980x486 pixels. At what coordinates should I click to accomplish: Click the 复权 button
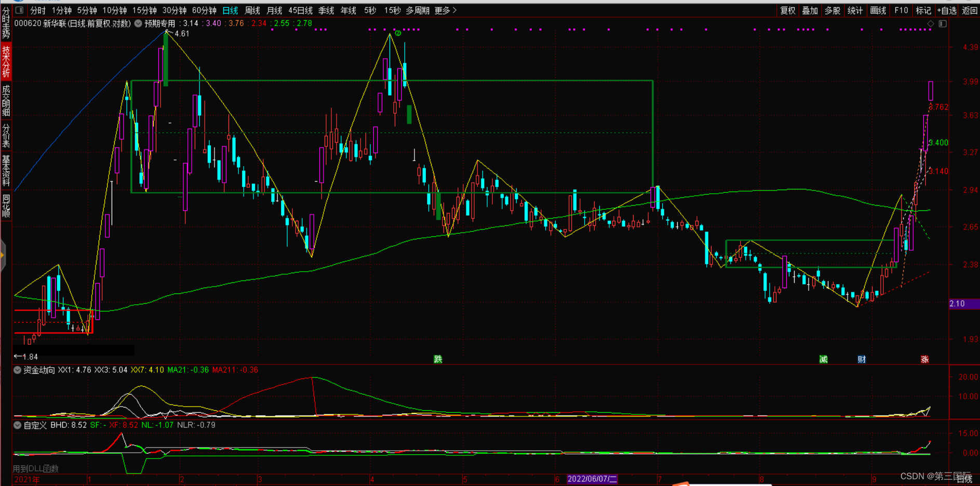coord(787,10)
